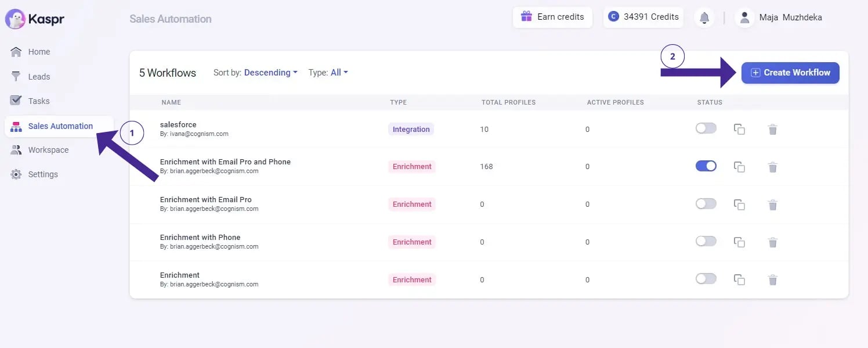Click the credits coin icon
Viewport: 868px width, 348px height.
click(613, 16)
